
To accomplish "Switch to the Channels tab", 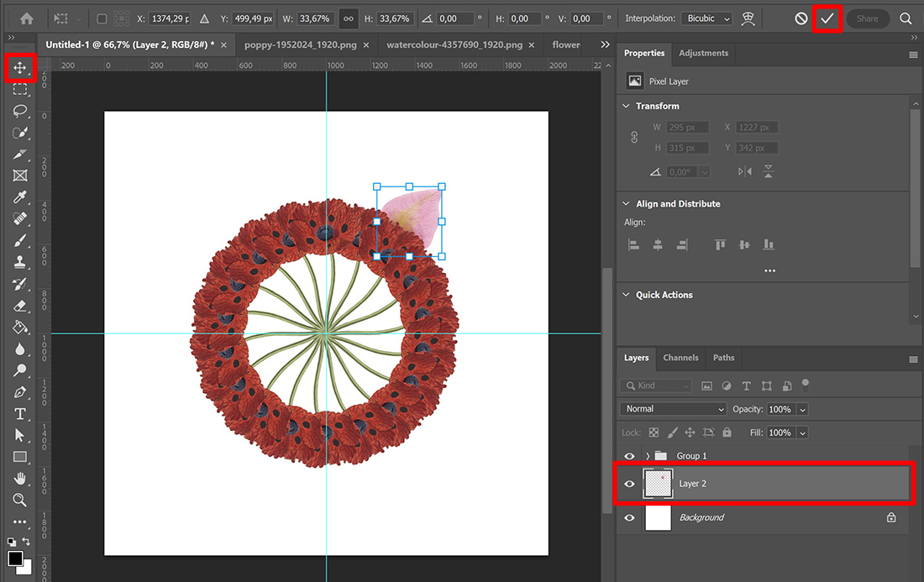I will (680, 358).
